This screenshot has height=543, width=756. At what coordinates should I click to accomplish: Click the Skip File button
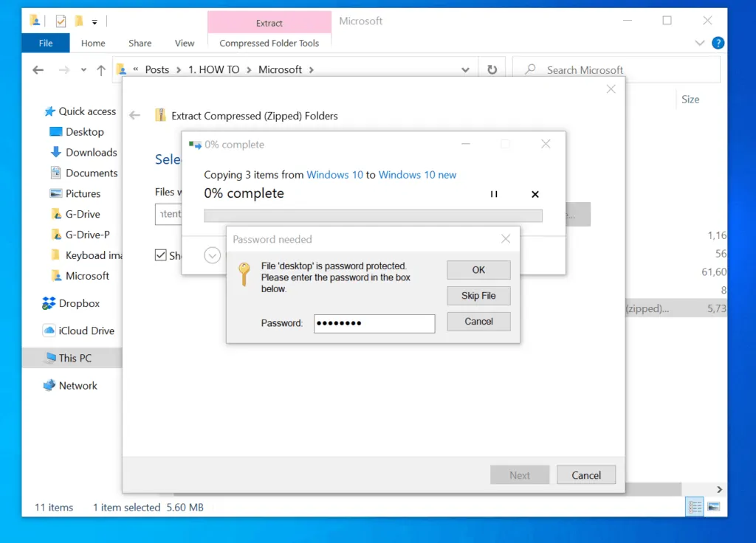(478, 296)
